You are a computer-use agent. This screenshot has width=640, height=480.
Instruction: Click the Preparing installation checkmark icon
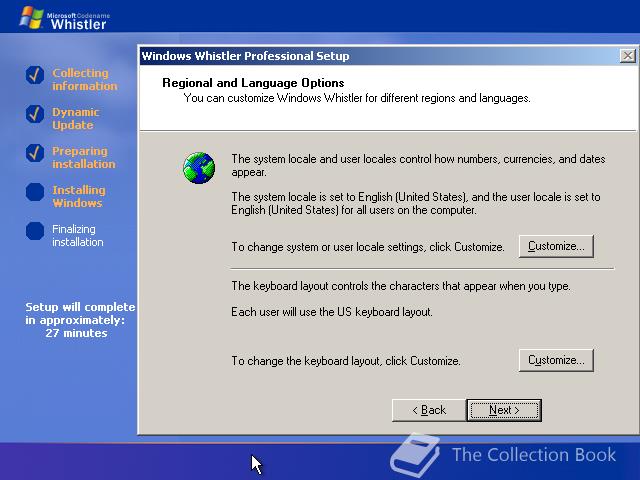point(35,153)
